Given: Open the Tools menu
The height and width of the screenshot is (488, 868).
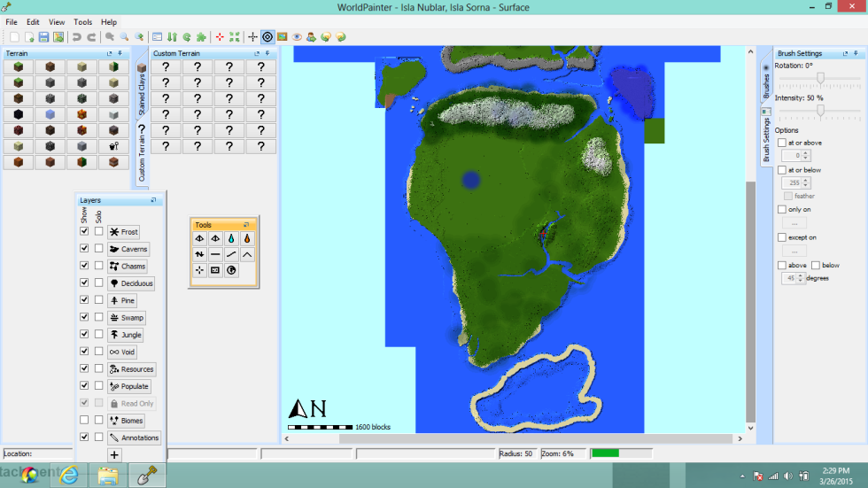Looking at the screenshot, I should pyautogui.click(x=82, y=21).
